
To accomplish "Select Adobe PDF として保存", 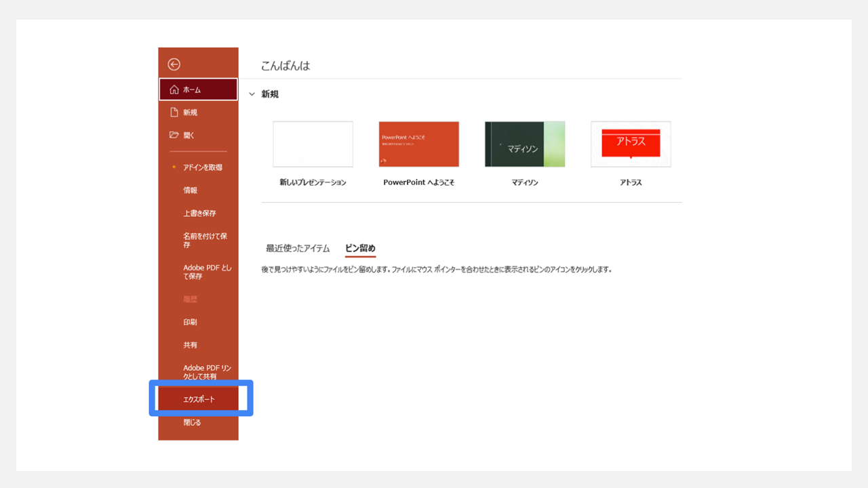I will (x=198, y=272).
